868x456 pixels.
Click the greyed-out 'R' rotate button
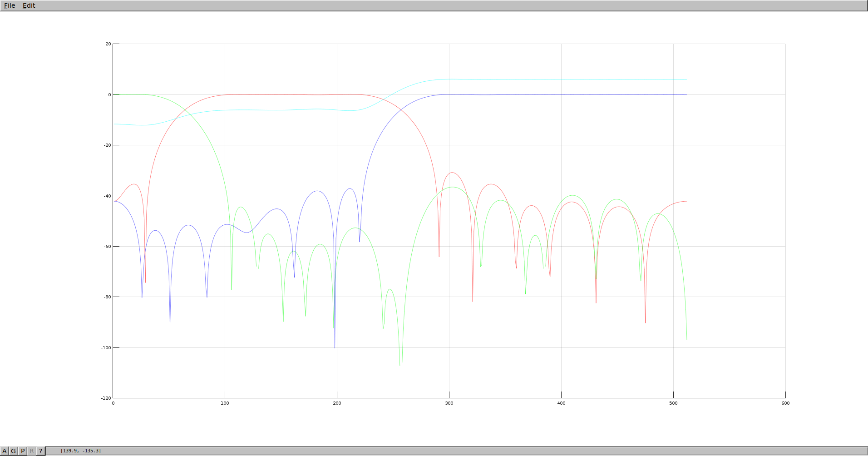[x=32, y=451]
